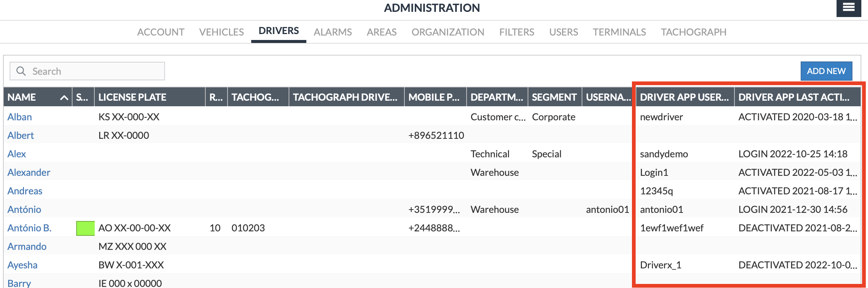Open the AREAS tab
Image resolution: width=868 pixels, height=288 pixels.
[x=381, y=32]
